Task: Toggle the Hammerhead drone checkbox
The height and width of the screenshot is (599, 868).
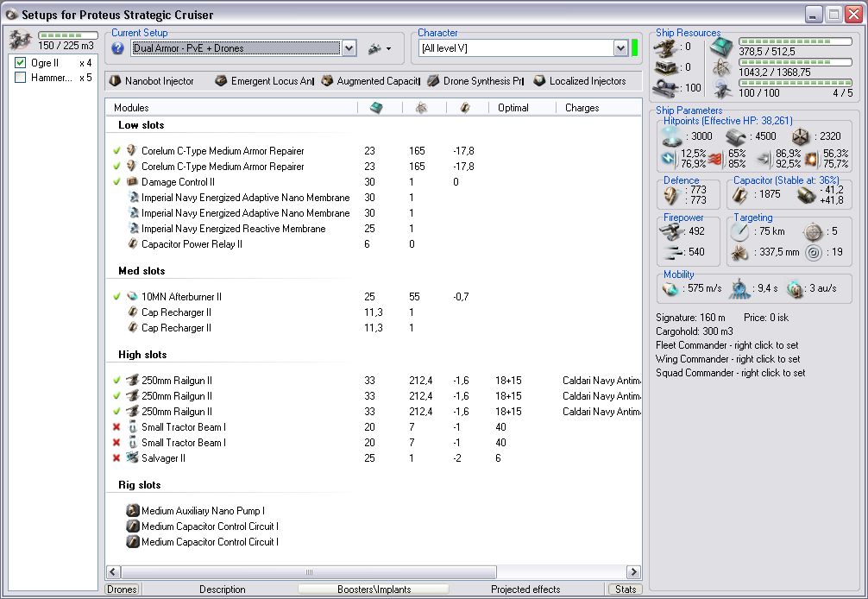Action: (x=21, y=78)
